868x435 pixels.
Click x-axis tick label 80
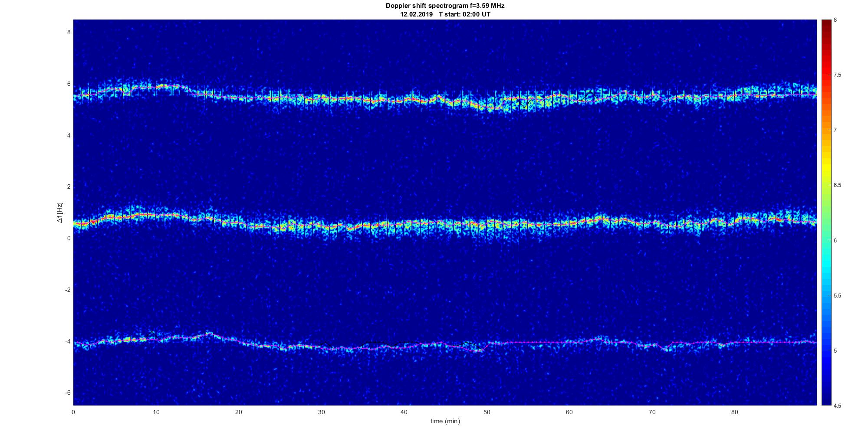click(x=734, y=412)
